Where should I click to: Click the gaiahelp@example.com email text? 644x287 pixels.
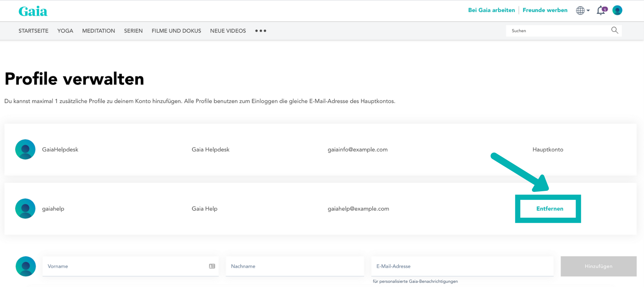click(358, 209)
